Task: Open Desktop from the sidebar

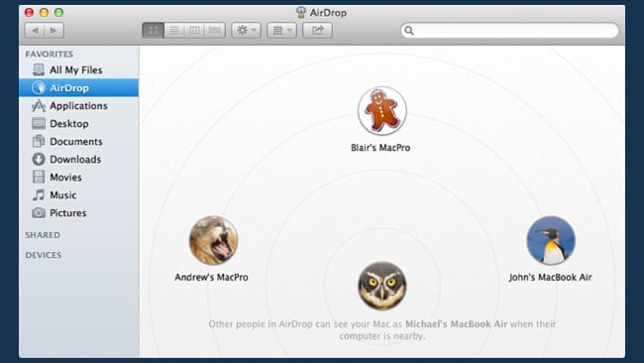Action: click(79, 123)
